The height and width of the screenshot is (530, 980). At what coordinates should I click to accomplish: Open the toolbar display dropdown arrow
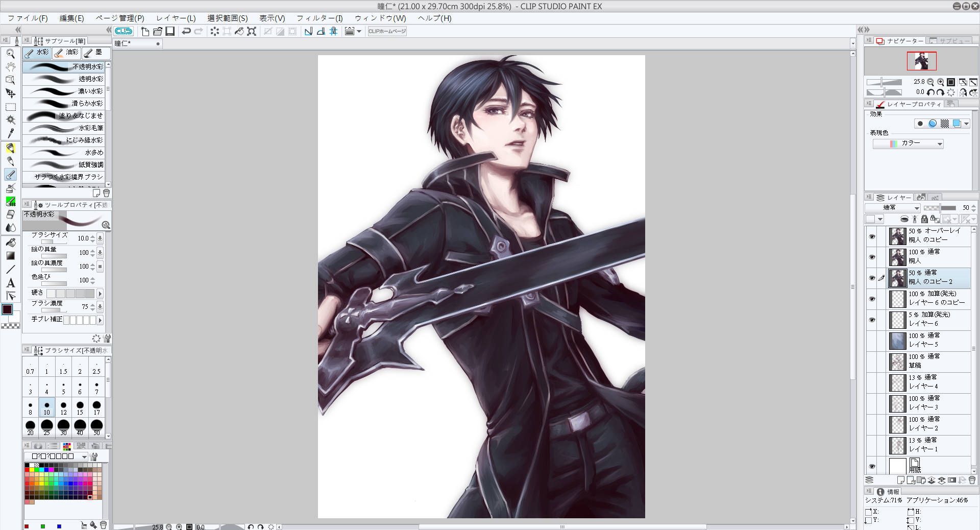(x=359, y=31)
